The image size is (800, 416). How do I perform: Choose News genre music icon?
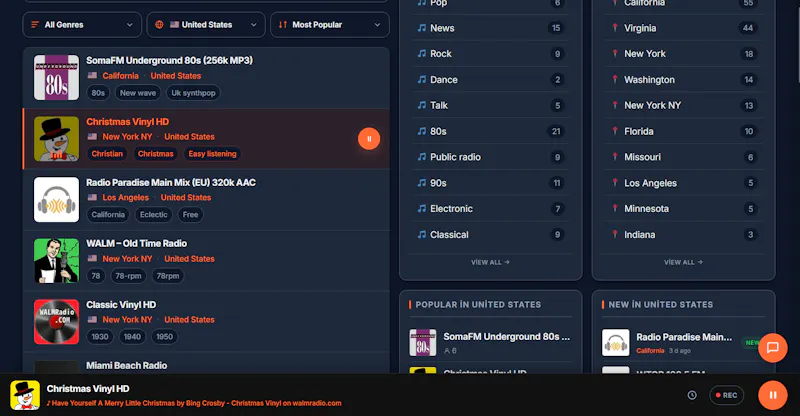421,28
